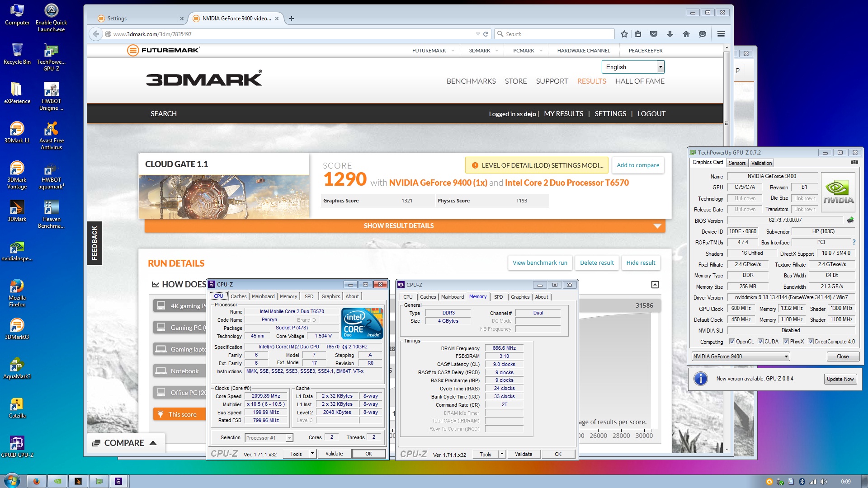This screenshot has width=868, height=488.
Task: Open Avast Free Antivirus shortcut
Action: [51, 136]
